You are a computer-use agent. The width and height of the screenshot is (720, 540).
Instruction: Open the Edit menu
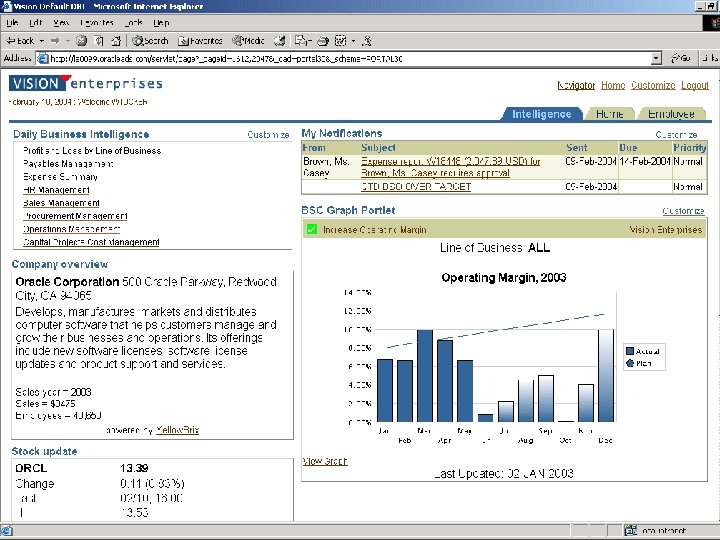point(35,22)
